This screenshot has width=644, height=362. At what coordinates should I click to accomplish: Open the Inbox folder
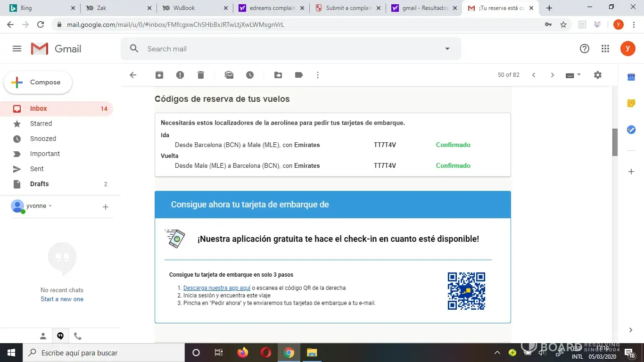pyautogui.click(x=57, y=108)
